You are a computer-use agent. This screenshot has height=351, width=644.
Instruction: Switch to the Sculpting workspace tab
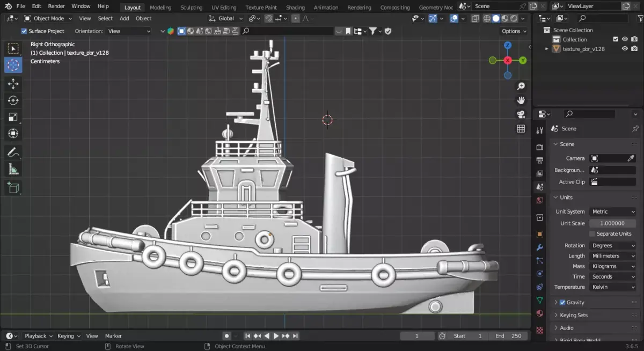tap(191, 8)
